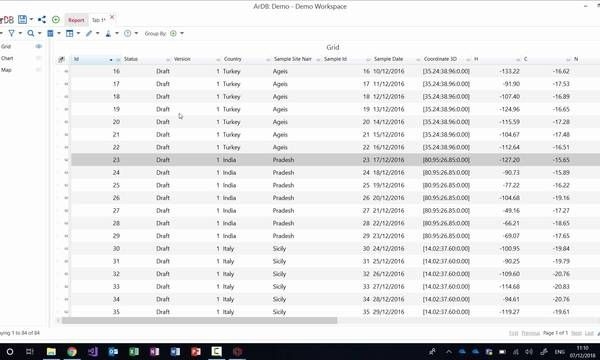Select the Map view item

(x=6, y=70)
